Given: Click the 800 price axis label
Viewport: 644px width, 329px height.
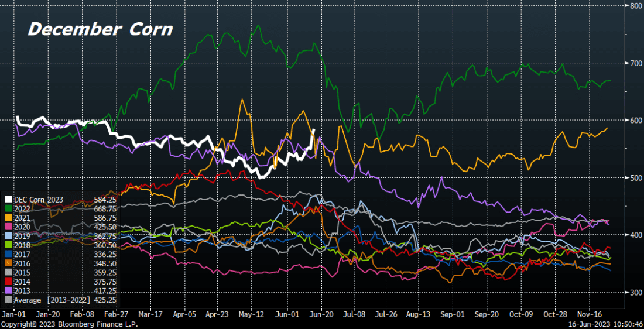Looking at the screenshot, I should 633,6.
